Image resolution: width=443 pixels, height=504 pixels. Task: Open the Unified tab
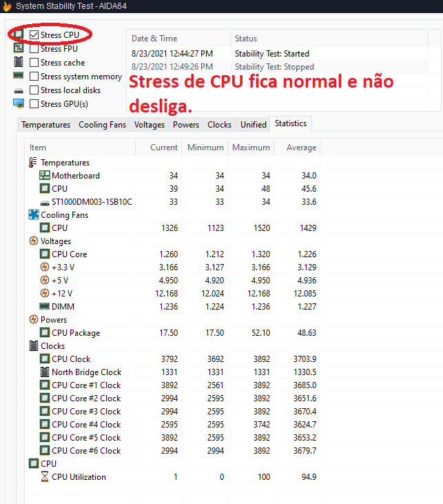[253, 125]
